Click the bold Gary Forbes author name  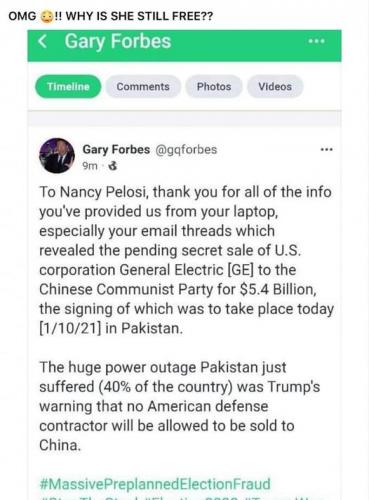(116, 149)
